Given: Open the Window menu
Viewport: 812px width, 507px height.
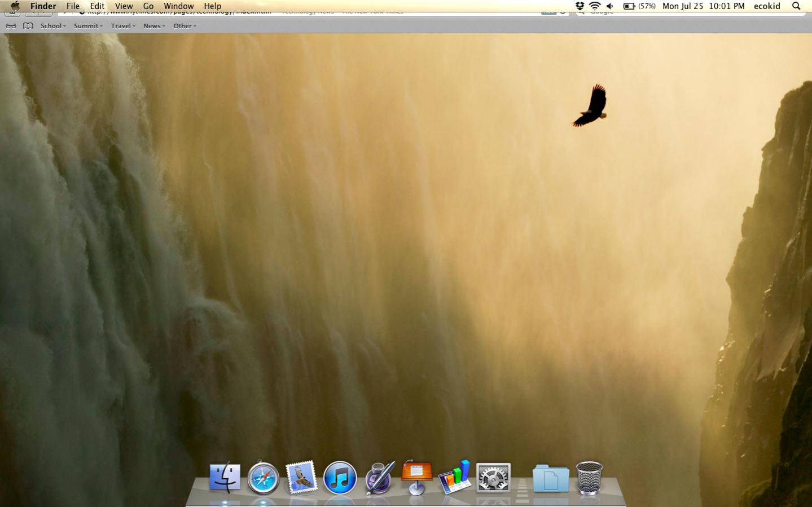Looking at the screenshot, I should click(178, 6).
